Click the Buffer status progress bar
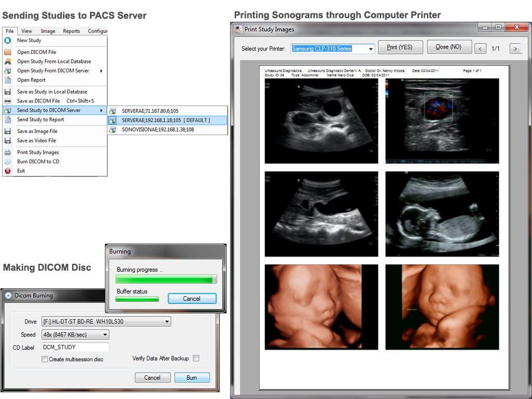This screenshot has height=399, width=532. pyautogui.click(x=137, y=299)
